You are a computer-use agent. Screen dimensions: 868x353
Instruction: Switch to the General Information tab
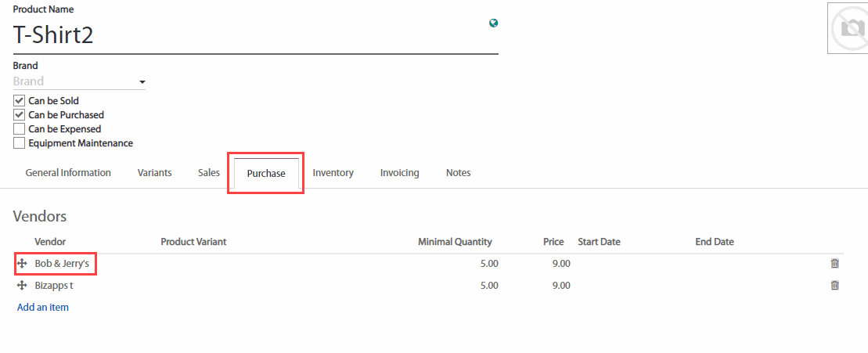(68, 173)
